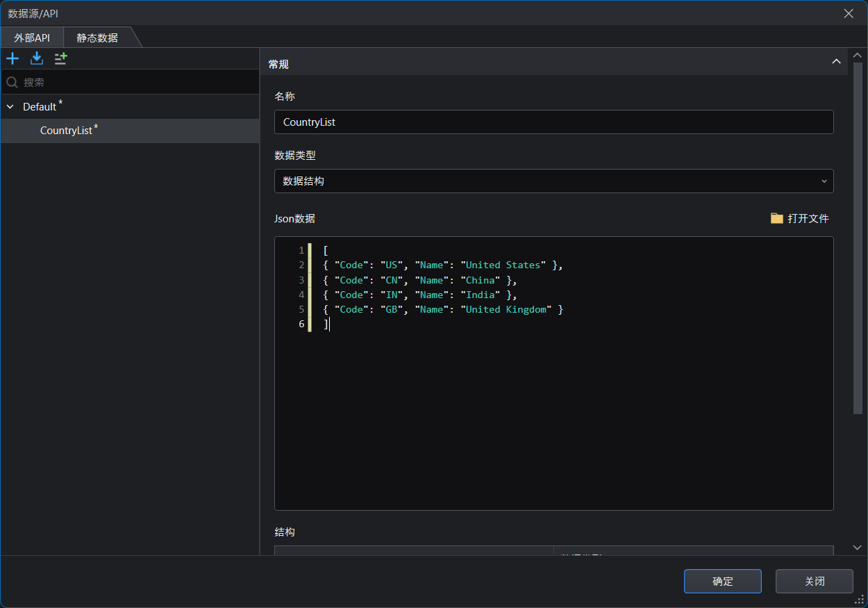Click the scroll-down arrow of properties panel
Viewport: 868px width, 608px height.
(857, 548)
